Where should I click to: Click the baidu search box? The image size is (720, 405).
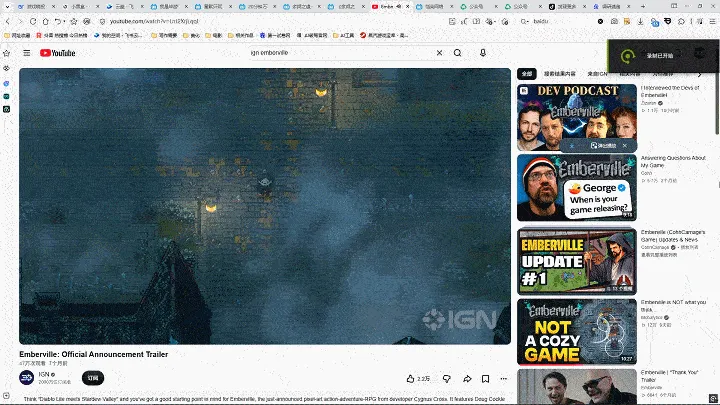562,22
